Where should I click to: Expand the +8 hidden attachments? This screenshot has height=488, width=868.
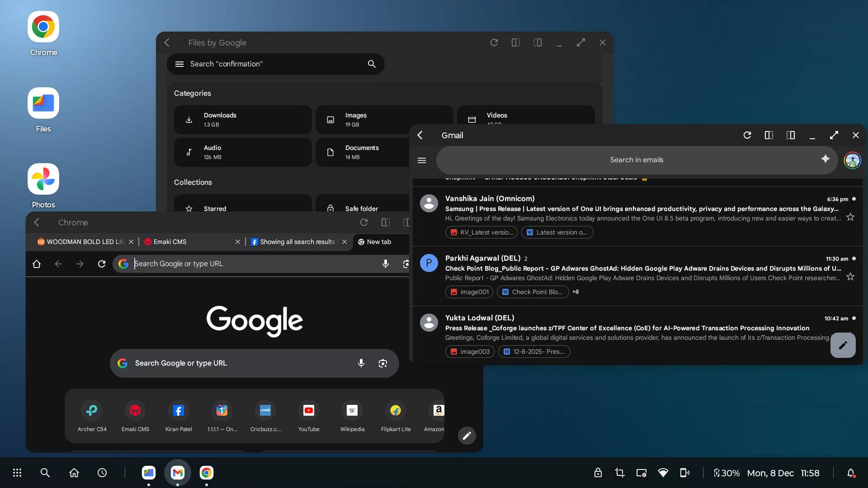pyautogui.click(x=575, y=292)
